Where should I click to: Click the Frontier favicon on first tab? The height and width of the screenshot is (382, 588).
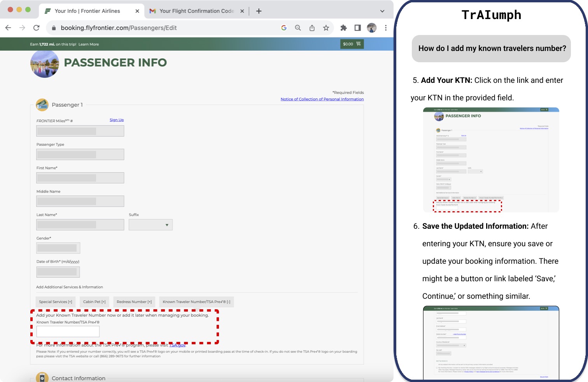point(48,11)
